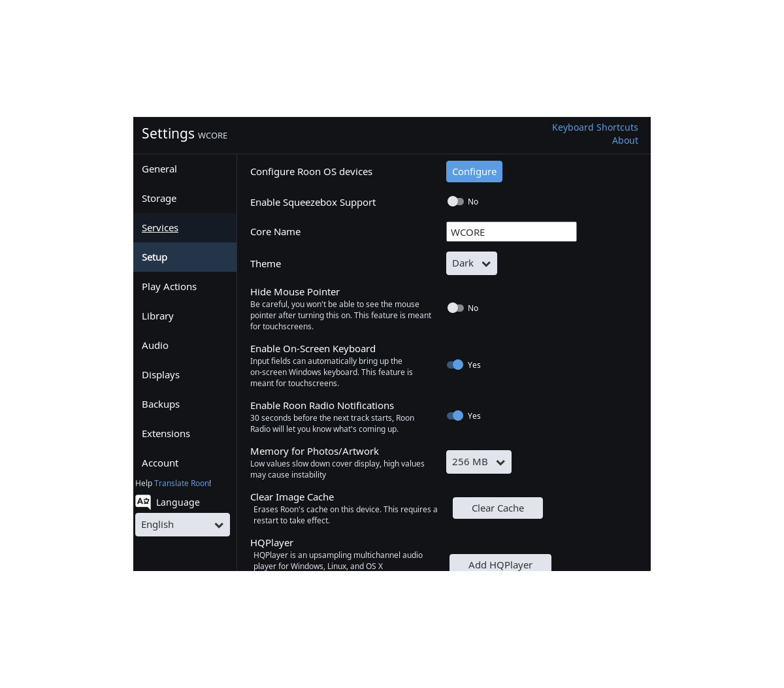Open the General settings section

click(185, 169)
